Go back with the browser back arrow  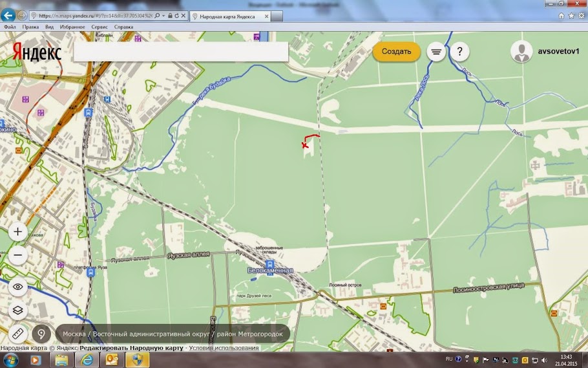[x=8, y=16]
